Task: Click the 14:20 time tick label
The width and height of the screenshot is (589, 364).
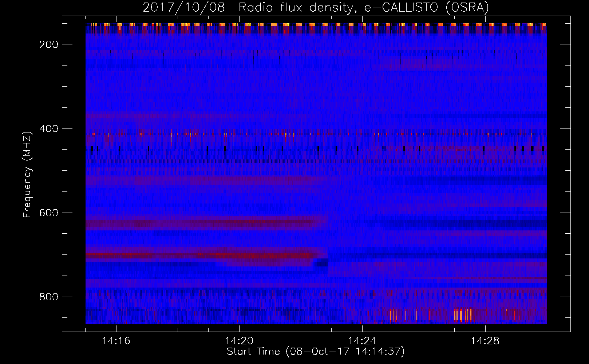Action: click(x=239, y=341)
